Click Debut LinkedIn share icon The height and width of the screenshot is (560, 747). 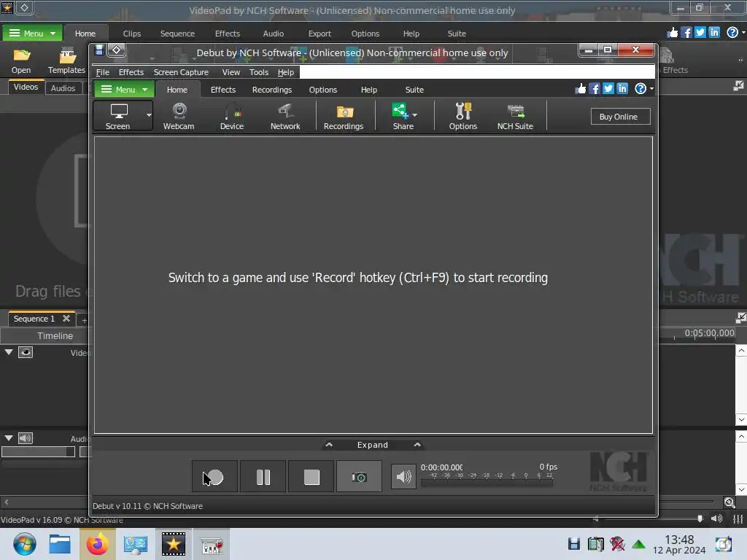click(622, 88)
